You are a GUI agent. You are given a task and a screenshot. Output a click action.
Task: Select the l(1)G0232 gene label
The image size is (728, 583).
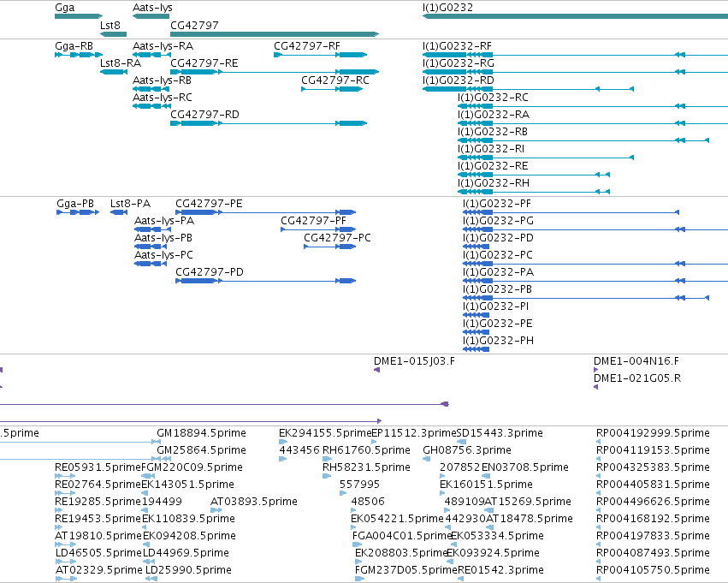(447, 8)
